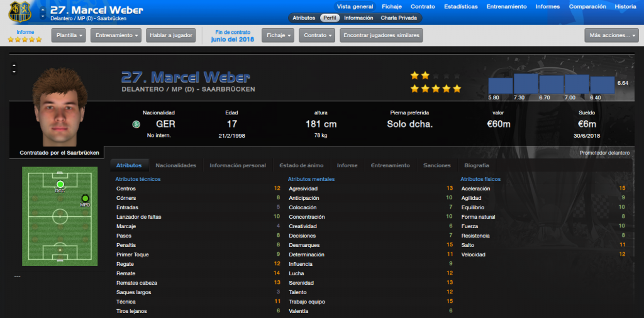Click the panel arrows above the portrait
Screen dimensions: 644x318
[14, 68]
